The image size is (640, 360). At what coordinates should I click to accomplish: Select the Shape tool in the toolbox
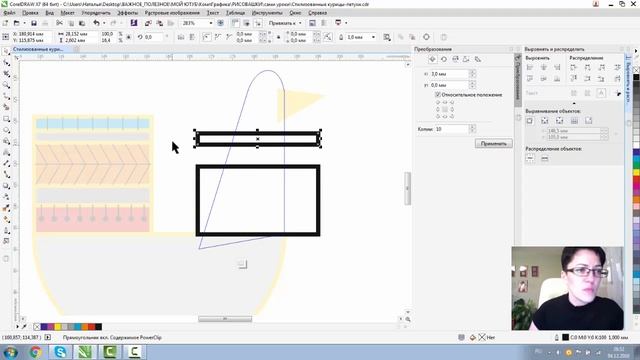click(x=6, y=63)
